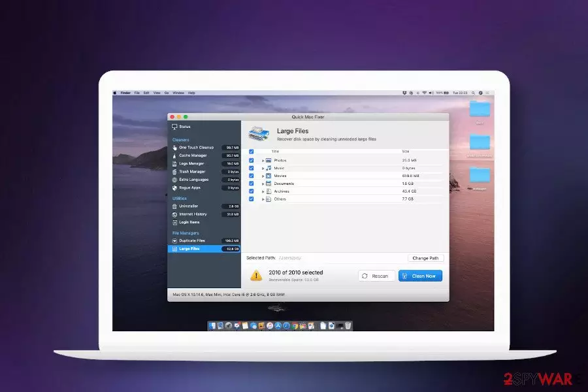Select the Large Files sidebar entry
This screenshot has height=392, width=588.
(204, 249)
